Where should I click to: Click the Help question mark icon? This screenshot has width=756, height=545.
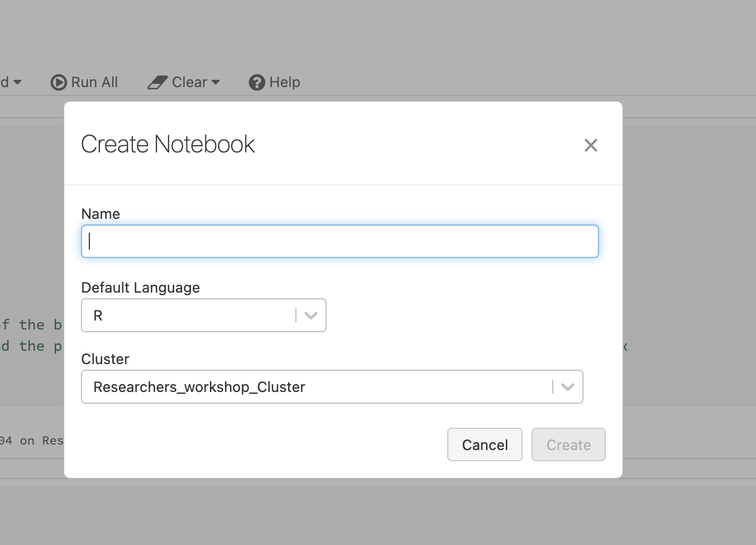pyautogui.click(x=256, y=83)
